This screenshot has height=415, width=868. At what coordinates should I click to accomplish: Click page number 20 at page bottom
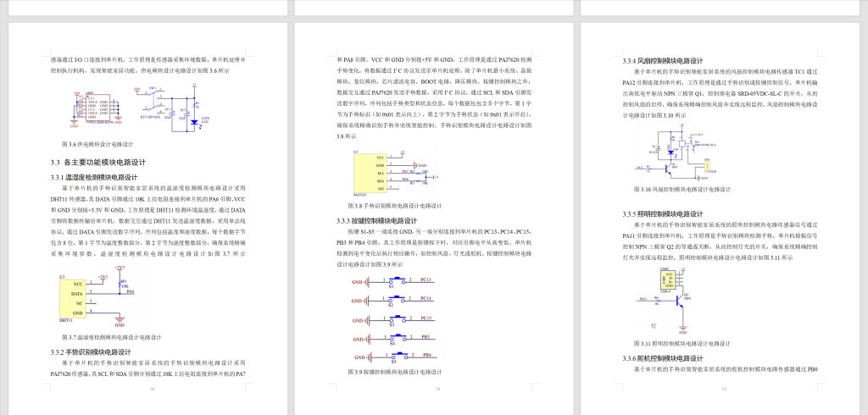tap(153, 390)
